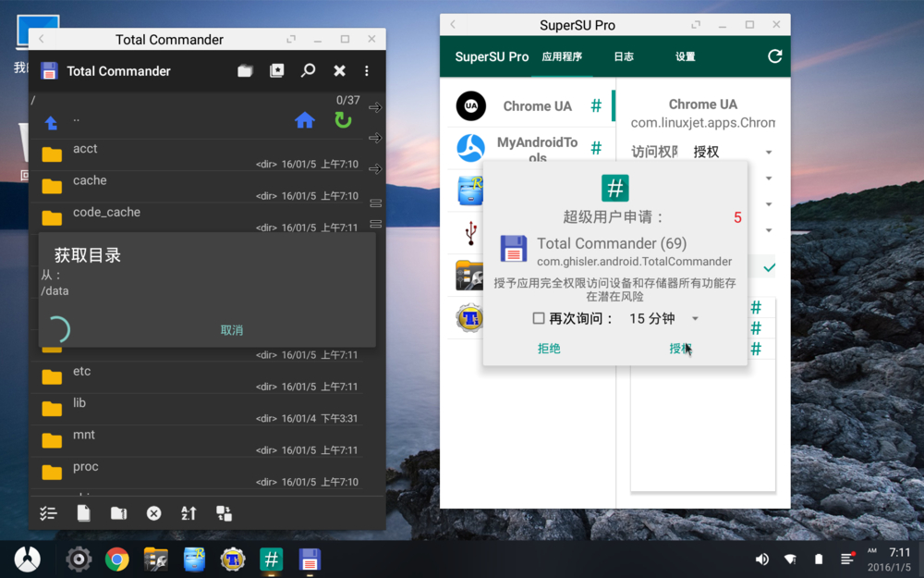Switch to 设置 tab
Image resolution: width=924 pixels, height=578 pixels.
point(685,56)
